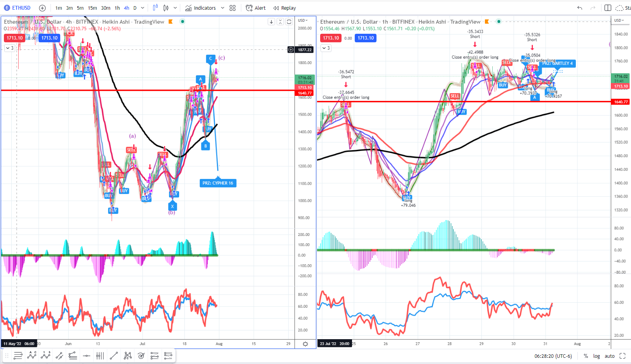This screenshot has height=364, width=631.
Task: Open the chart layout selector icon
Action: coord(608,8)
